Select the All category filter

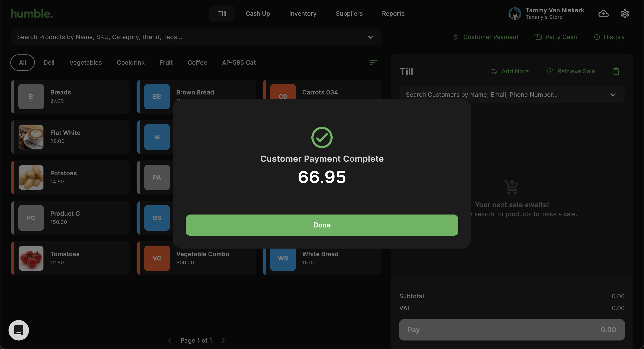coord(23,62)
